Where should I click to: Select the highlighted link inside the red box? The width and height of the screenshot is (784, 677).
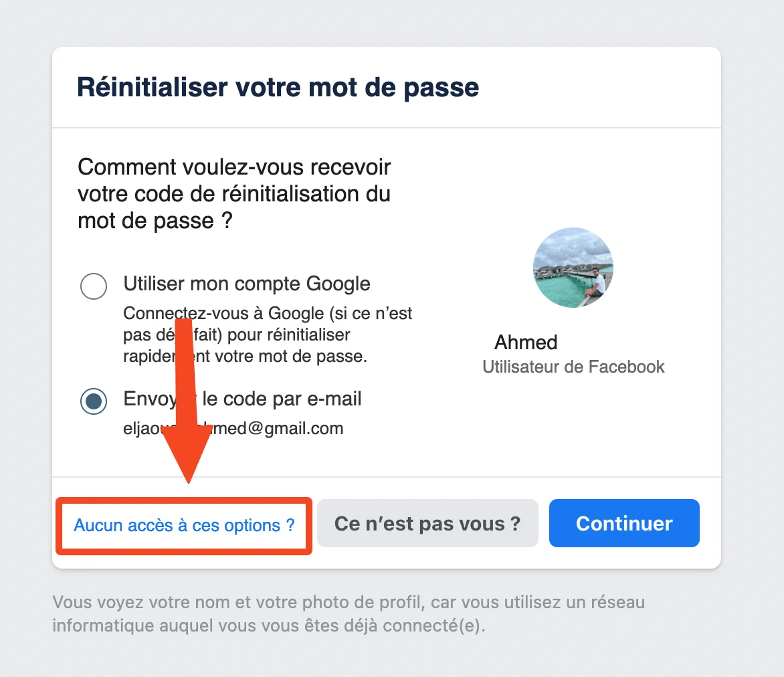pyautogui.click(x=182, y=525)
